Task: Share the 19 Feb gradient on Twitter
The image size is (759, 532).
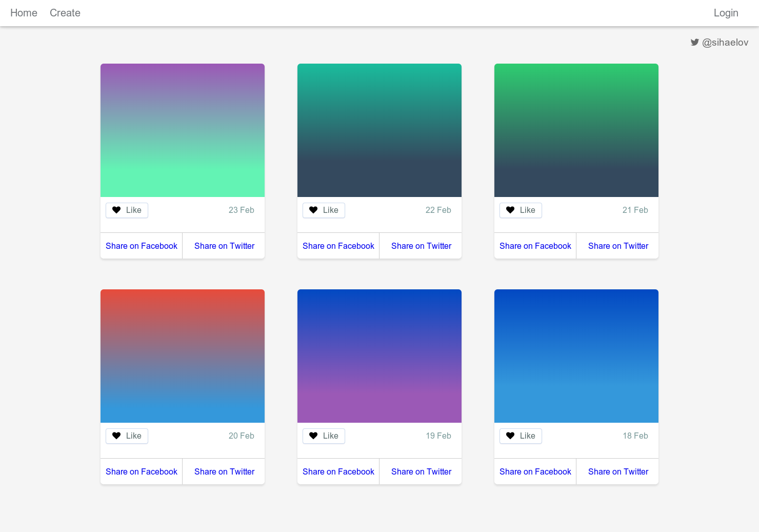Action: pos(421,471)
